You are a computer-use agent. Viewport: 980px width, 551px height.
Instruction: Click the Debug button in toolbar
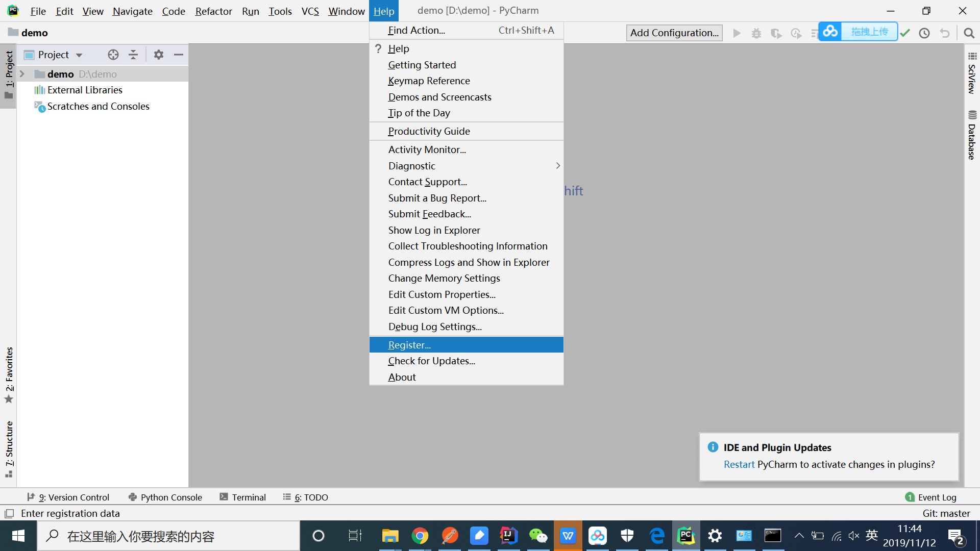pyautogui.click(x=755, y=33)
